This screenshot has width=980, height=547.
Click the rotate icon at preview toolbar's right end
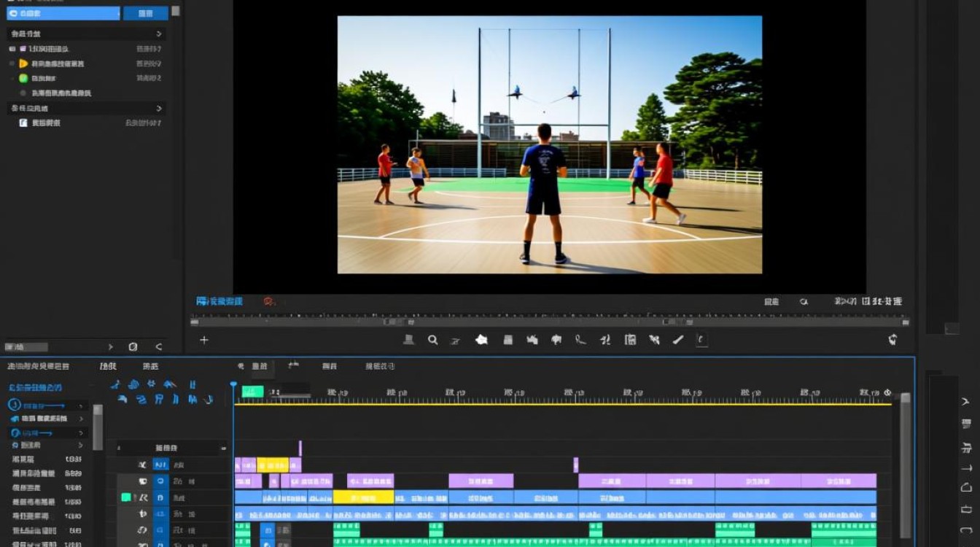click(x=892, y=339)
